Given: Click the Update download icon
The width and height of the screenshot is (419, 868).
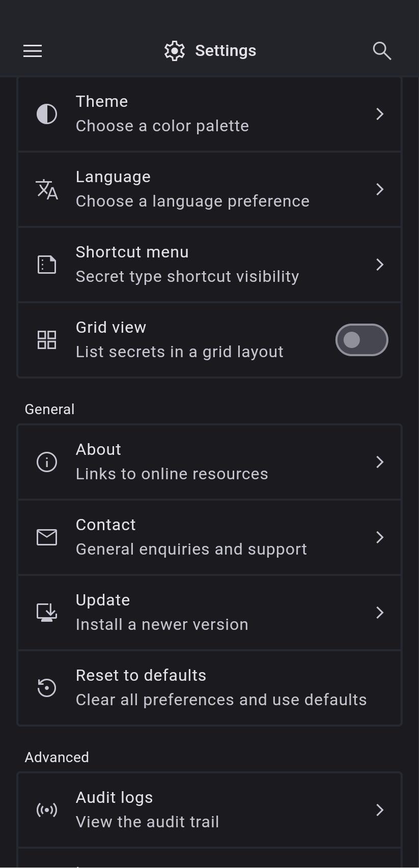Looking at the screenshot, I should tap(47, 613).
